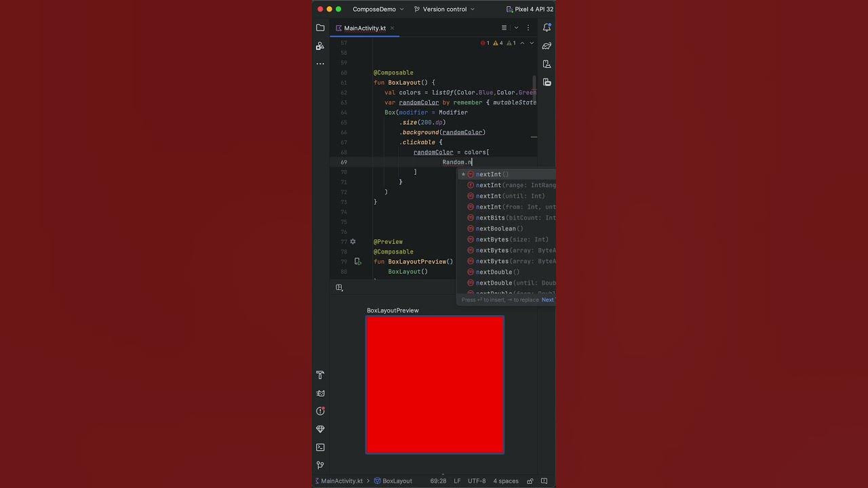Select nextDouble() completion suggestion
This screenshot has width=868, height=488.
[x=507, y=272]
